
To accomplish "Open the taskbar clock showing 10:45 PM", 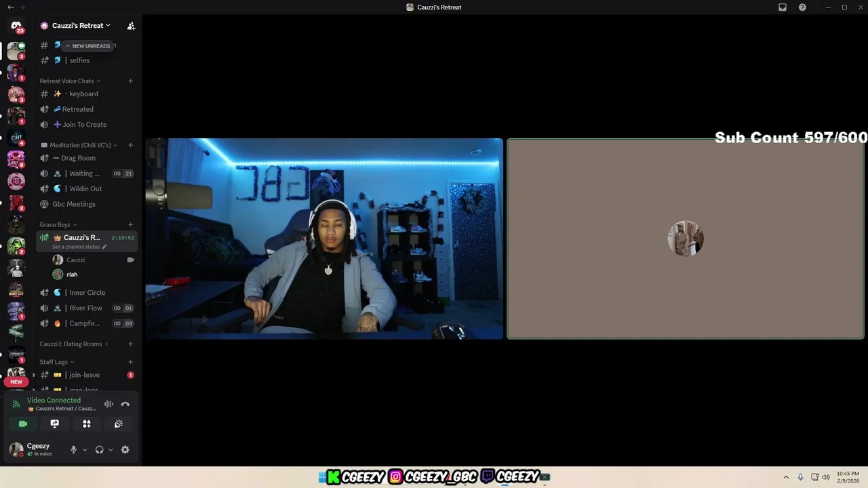I will [x=848, y=477].
